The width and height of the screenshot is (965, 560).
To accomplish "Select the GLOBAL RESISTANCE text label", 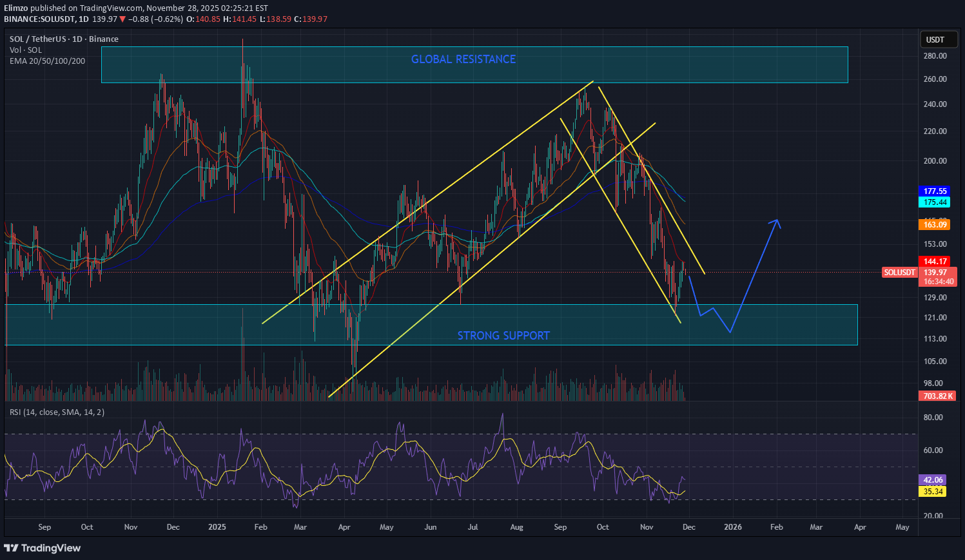I will [463, 59].
